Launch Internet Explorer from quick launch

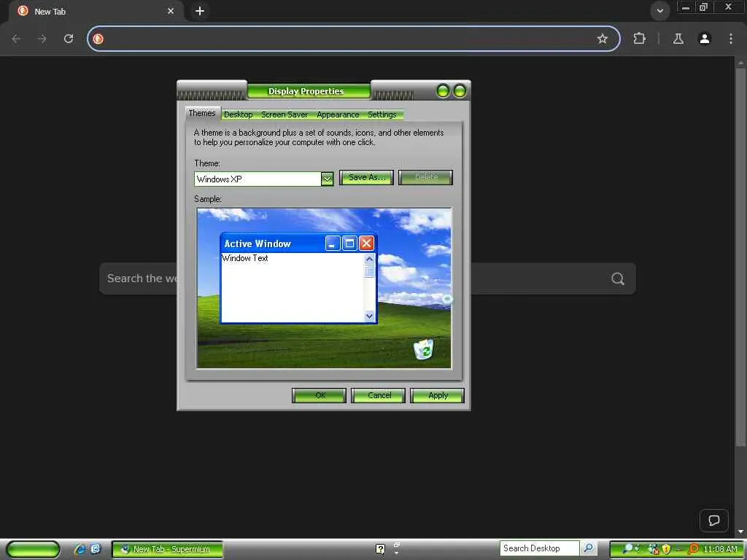pos(80,549)
